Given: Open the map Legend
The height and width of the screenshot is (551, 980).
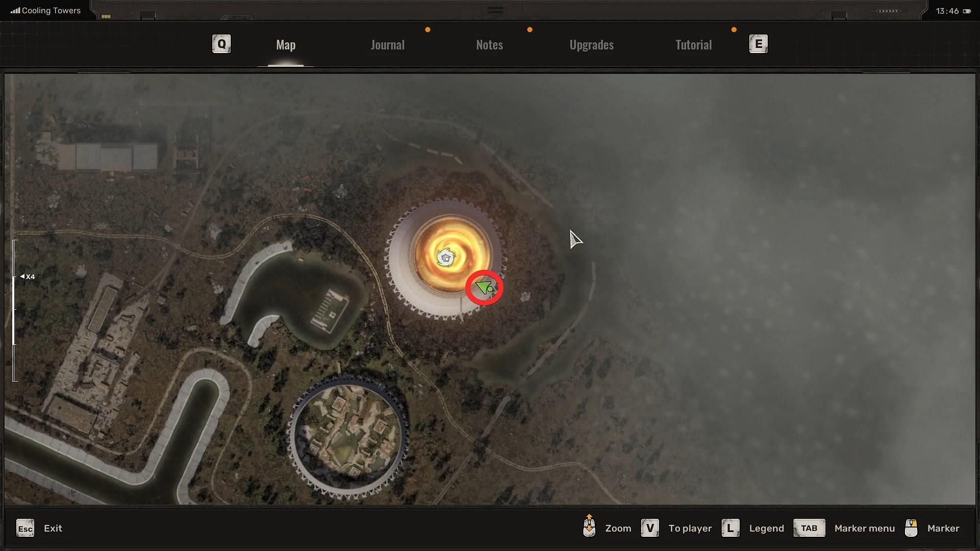Looking at the screenshot, I should coord(766,528).
